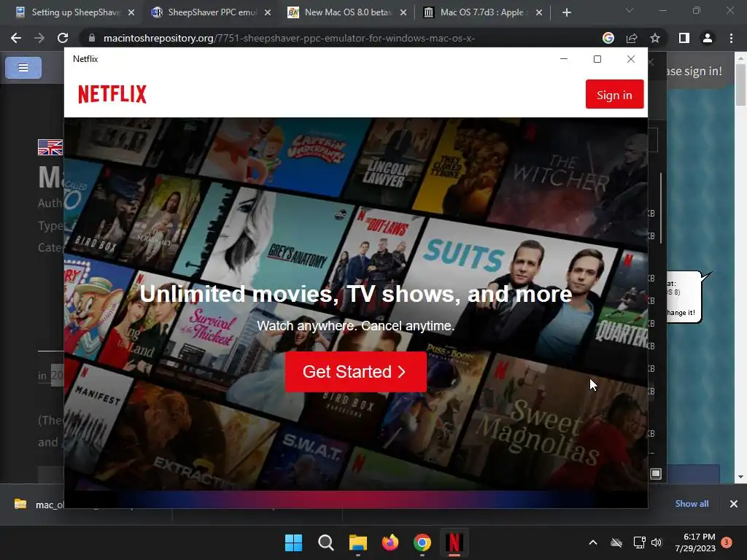Open Windows taskbar search
747x560 pixels.
click(x=326, y=542)
